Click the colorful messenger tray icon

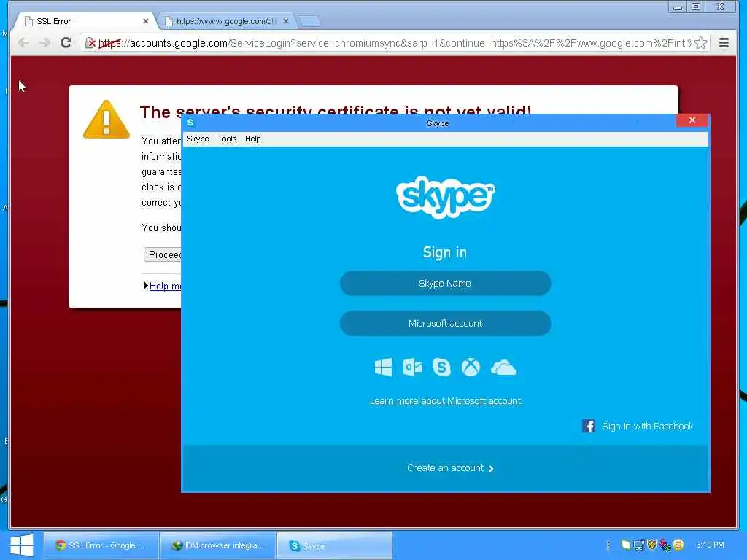pos(665,544)
